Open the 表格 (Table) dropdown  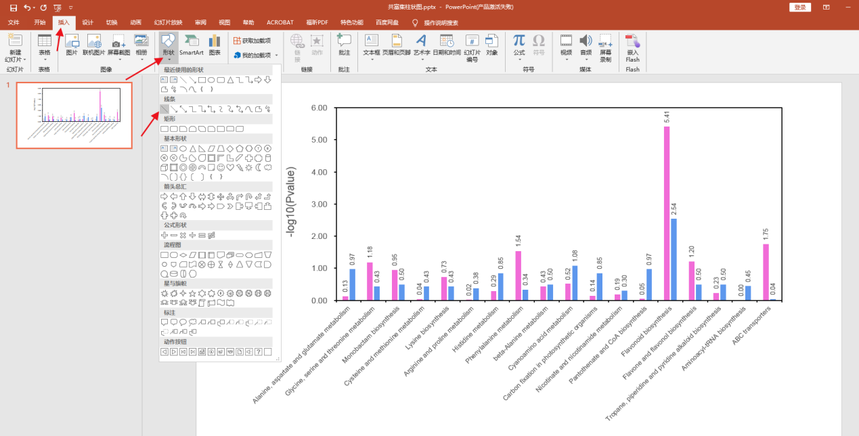[x=44, y=47]
